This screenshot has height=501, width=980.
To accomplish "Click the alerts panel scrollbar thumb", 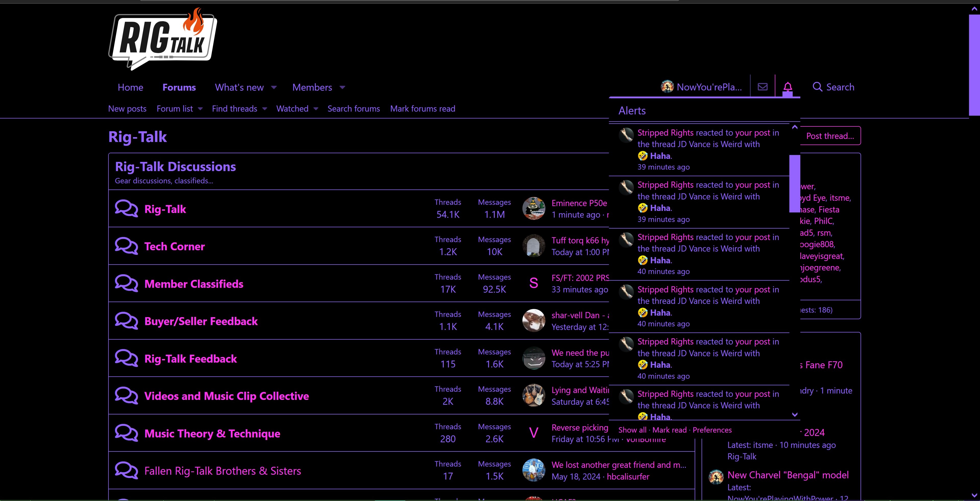I will click(795, 184).
